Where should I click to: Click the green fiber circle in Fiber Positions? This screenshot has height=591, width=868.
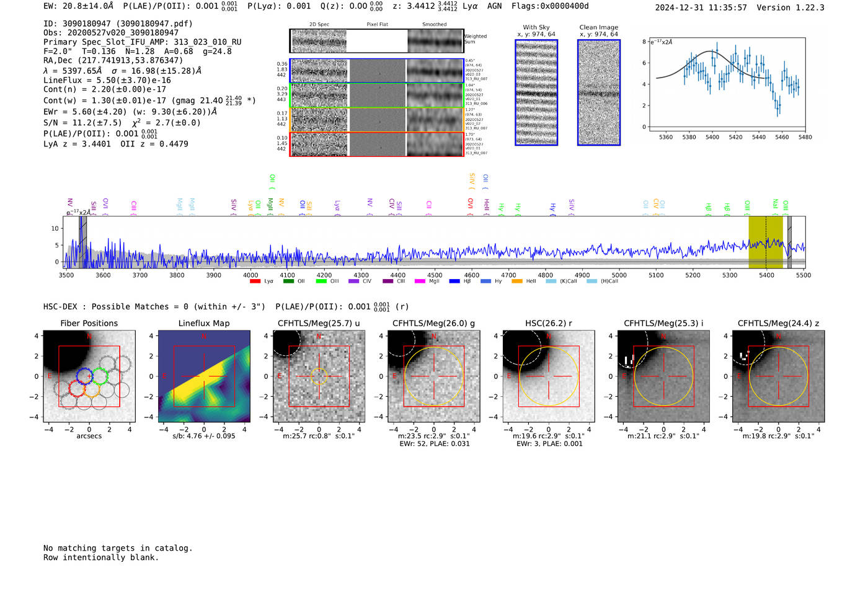(100, 376)
